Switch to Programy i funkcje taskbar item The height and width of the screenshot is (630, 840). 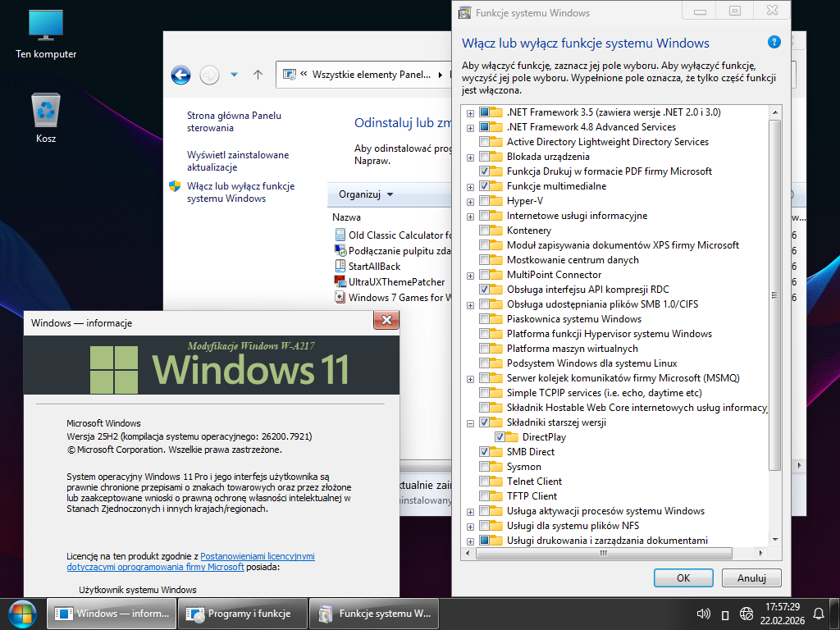[242, 614]
